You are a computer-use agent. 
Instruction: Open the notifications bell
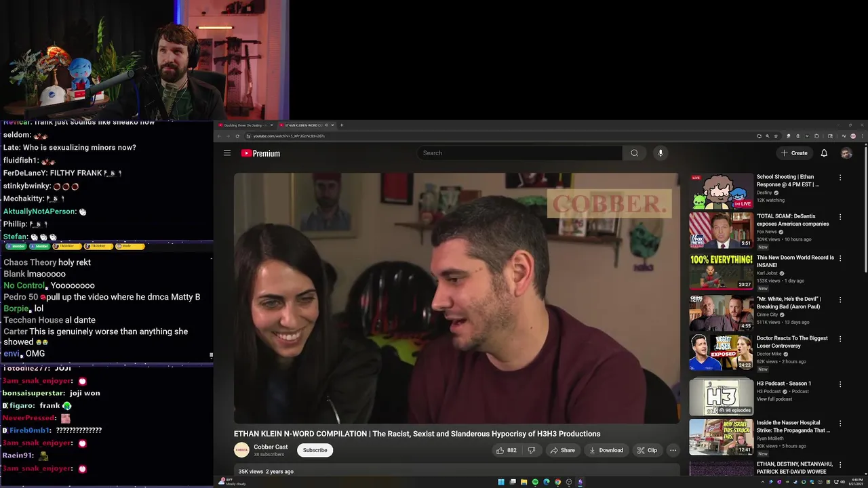(824, 153)
